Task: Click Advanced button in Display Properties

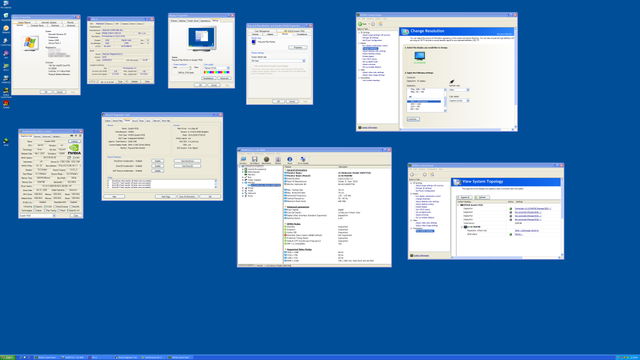Action: pos(224,78)
